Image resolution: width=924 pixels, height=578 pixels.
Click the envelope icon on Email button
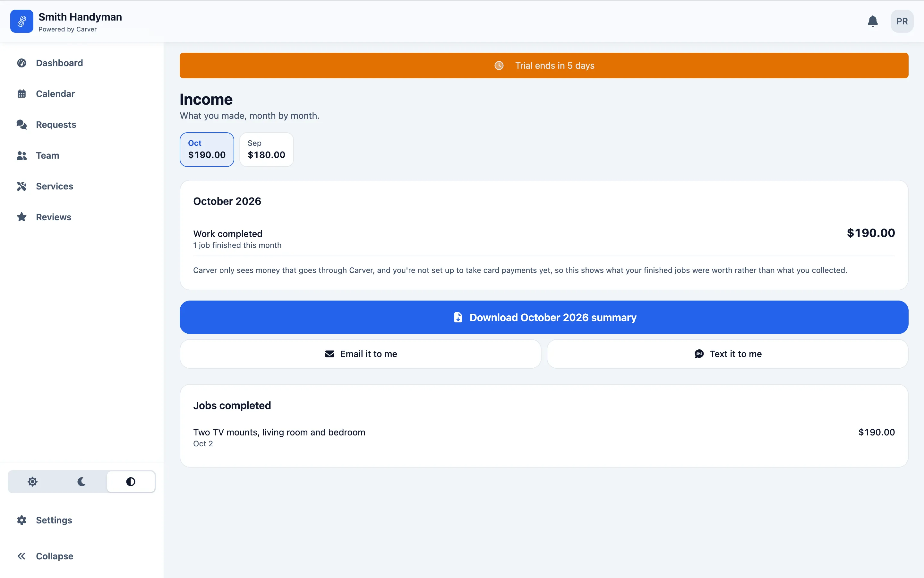tap(329, 354)
